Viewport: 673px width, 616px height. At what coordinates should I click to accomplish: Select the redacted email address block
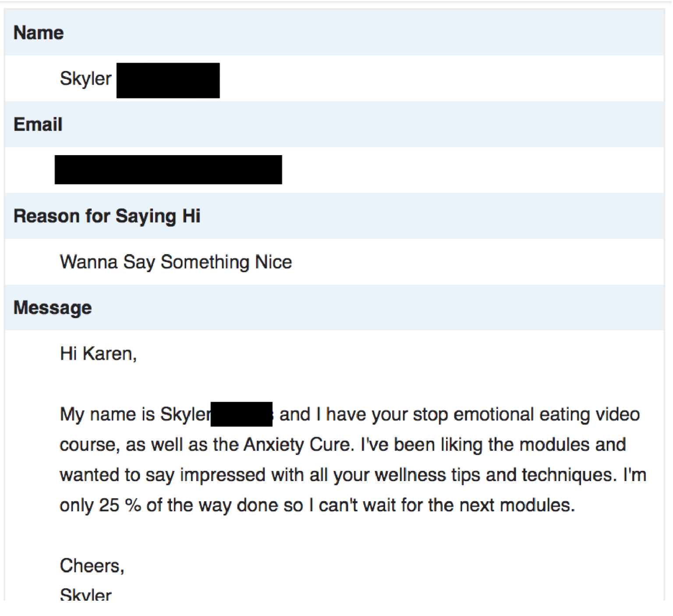coord(168,170)
